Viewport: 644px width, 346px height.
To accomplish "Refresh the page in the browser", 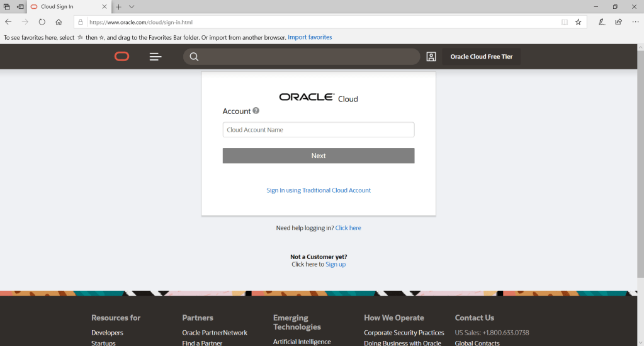I will [42, 21].
